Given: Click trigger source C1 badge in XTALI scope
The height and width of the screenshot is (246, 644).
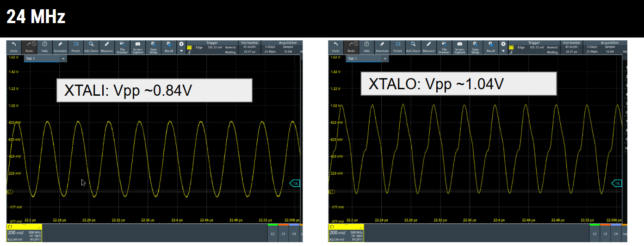Looking at the screenshot, I should 189,48.
